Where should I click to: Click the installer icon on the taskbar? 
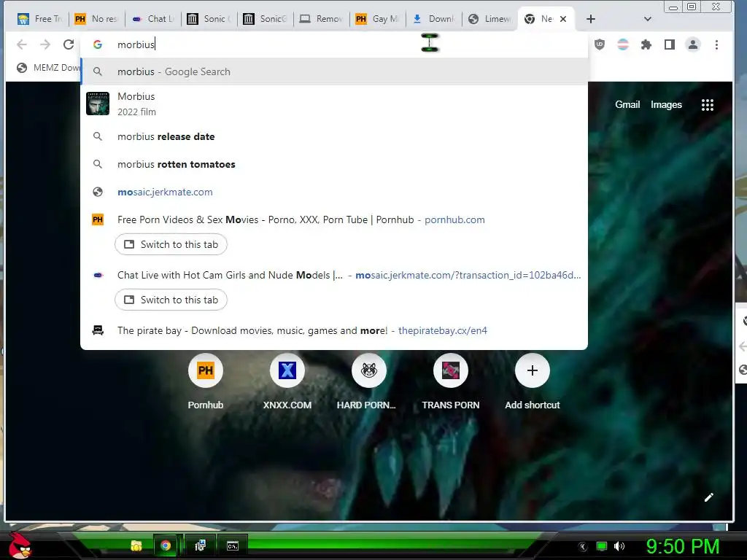200,545
